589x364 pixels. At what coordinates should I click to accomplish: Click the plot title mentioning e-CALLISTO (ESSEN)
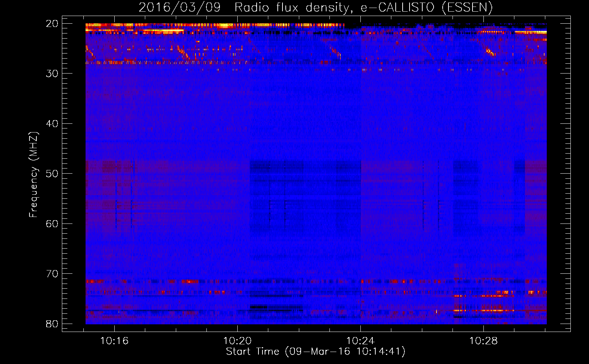pos(316,7)
